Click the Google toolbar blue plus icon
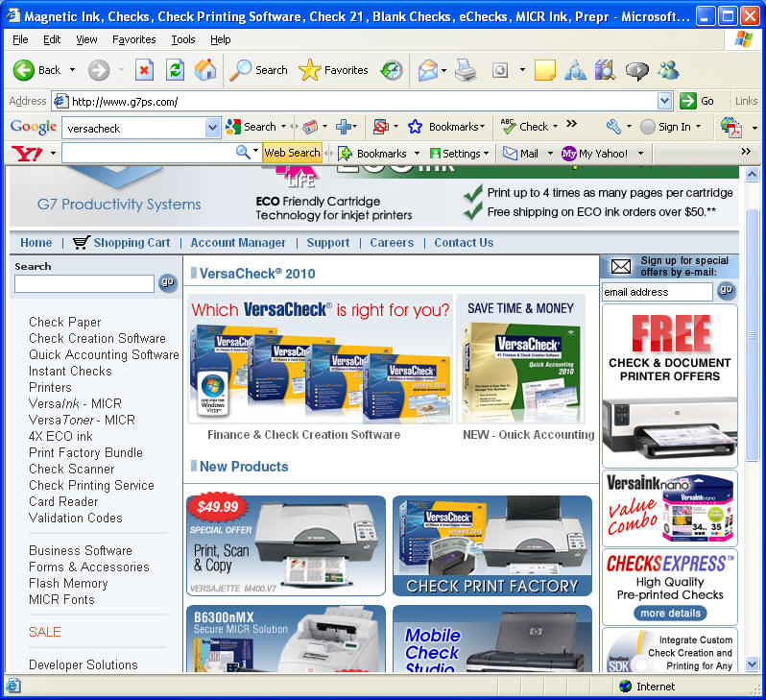 (343, 127)
